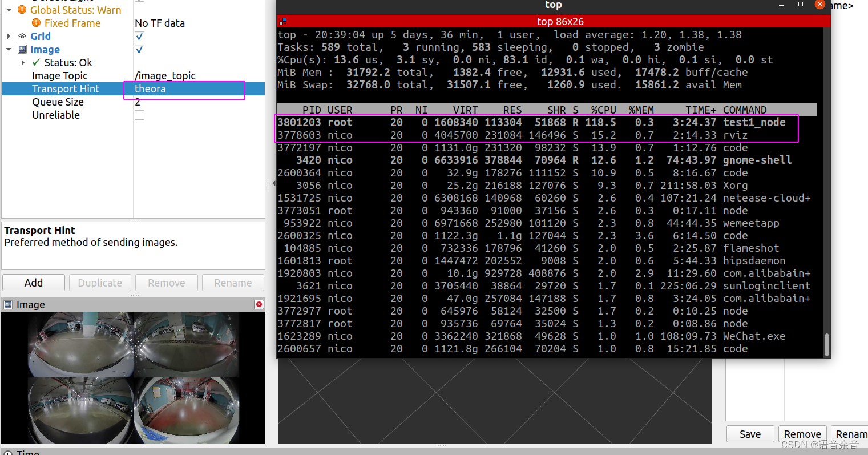Click the Remove display button
Viewport: 868px width, 455px height.
coord(167,283)
